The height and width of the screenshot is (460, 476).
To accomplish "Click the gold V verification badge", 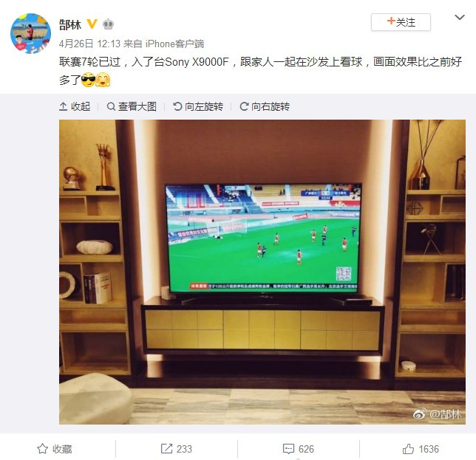I will pos(92,24).
